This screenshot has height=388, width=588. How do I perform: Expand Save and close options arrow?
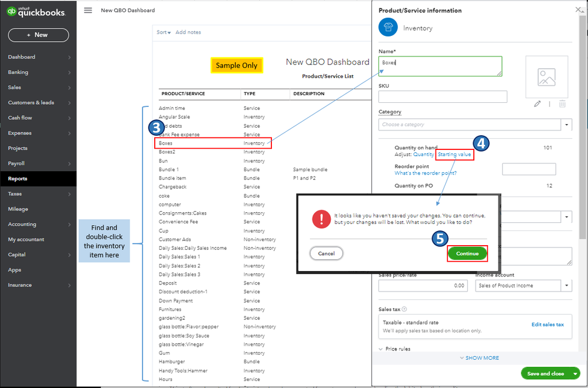click(575, 374)
